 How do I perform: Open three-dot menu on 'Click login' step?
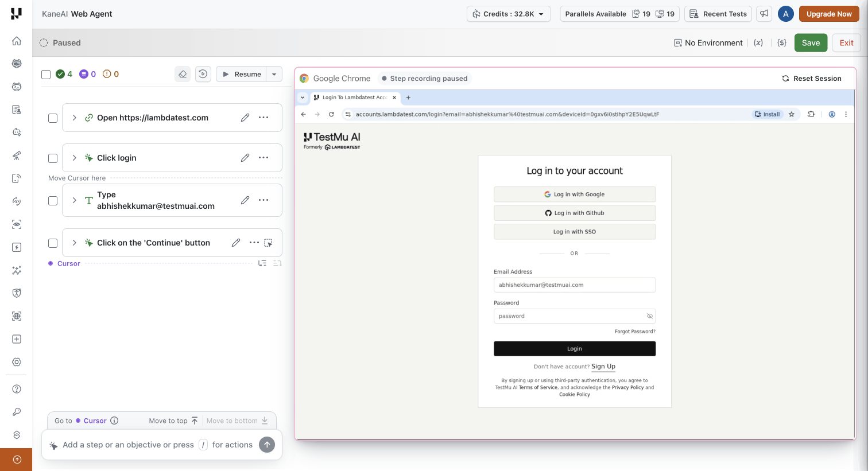(x=263, y=158)
